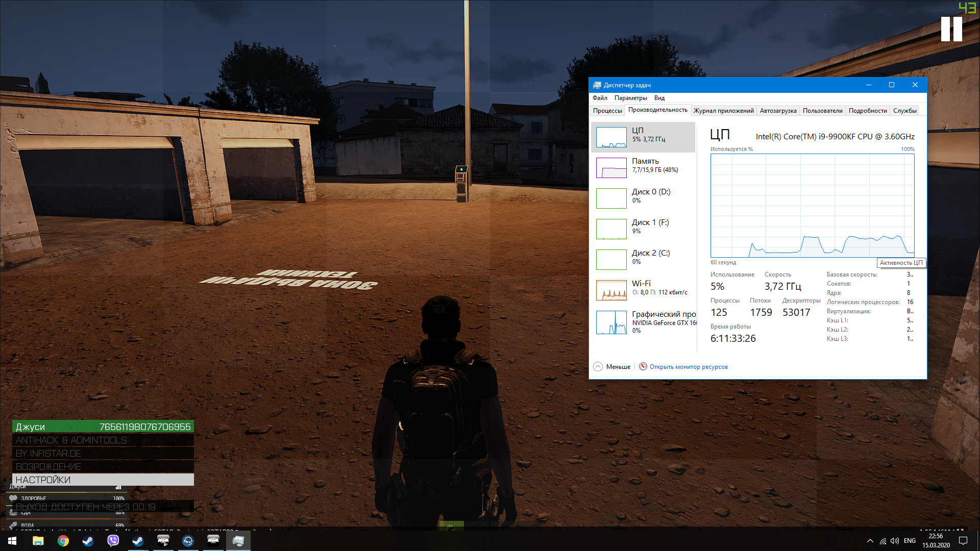
Task: Switch to the Подробности tab
Action: click(x=868, y=111)
